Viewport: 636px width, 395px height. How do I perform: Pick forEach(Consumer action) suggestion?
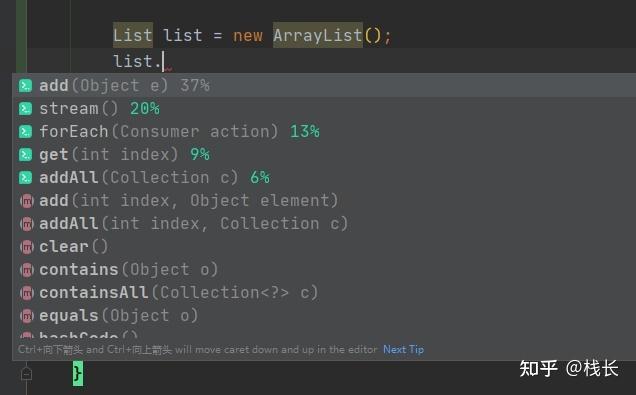click(x=324, y=132)
